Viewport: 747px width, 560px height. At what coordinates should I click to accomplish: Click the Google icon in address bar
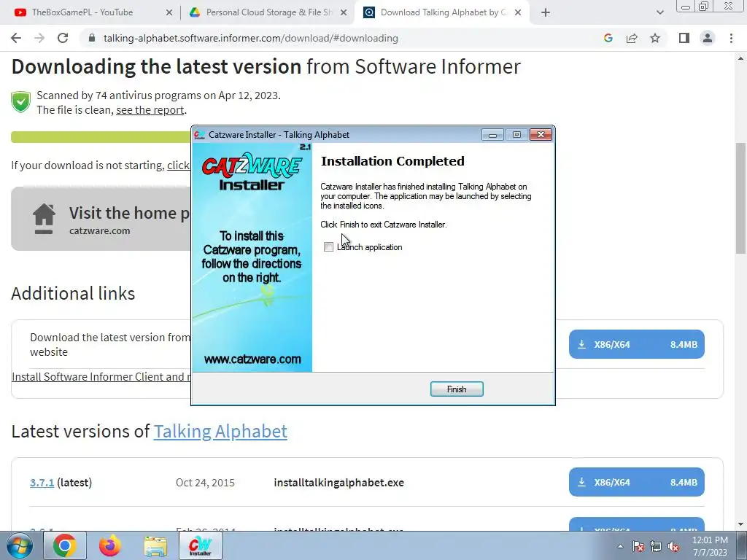[x=608, y=38]
